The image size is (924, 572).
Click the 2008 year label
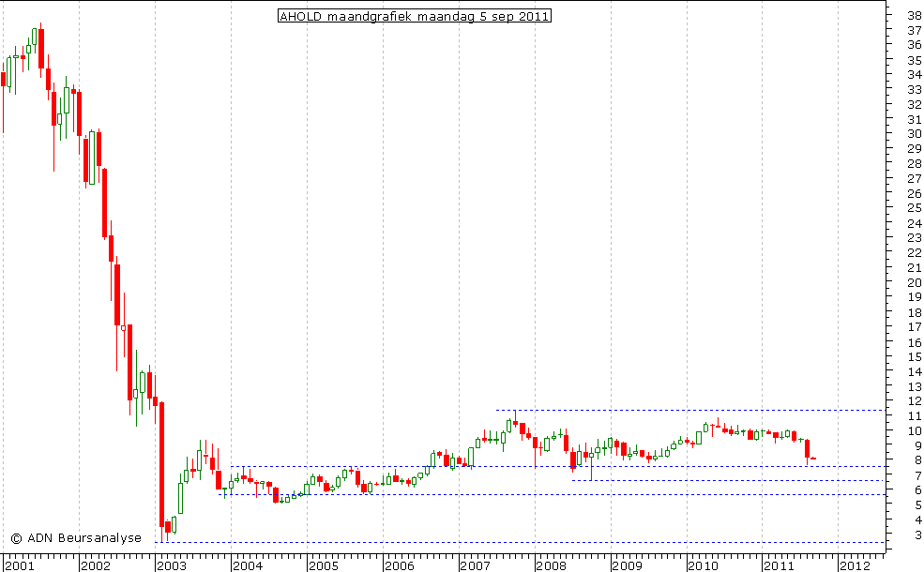point(552,566)
